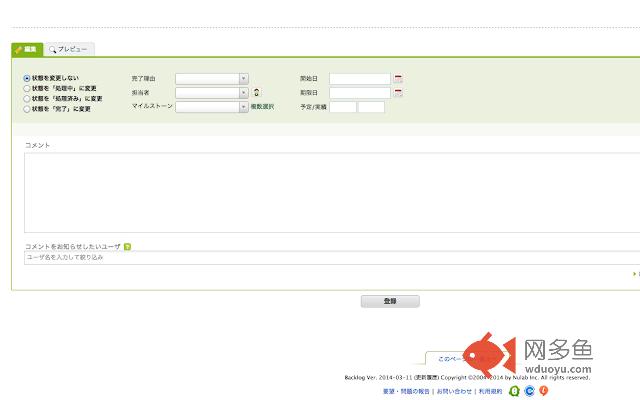
Task: Select 状態を「処理済み」に変更 radio option
Action: click(x=27, y=98)
